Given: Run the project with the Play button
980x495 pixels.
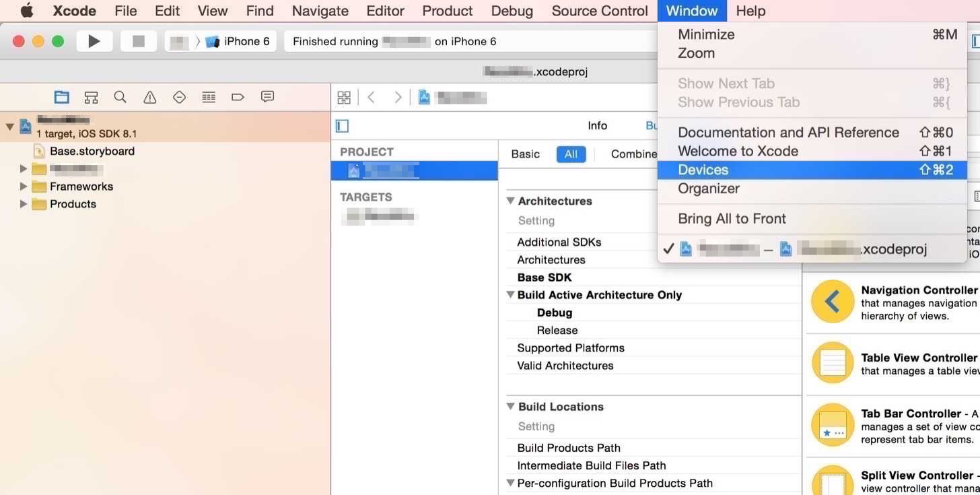Looking at the screenshot, I should click(x=94, y=41).
